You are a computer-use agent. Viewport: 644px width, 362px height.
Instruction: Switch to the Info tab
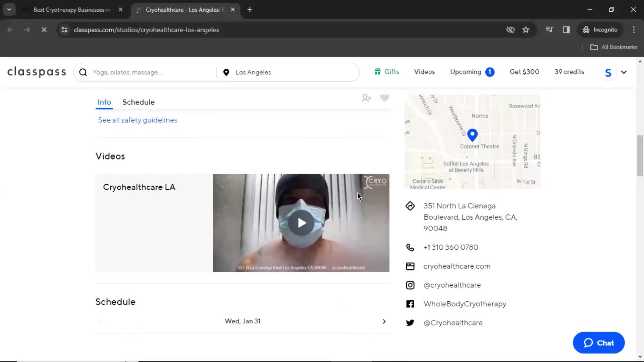pos(104,102)
